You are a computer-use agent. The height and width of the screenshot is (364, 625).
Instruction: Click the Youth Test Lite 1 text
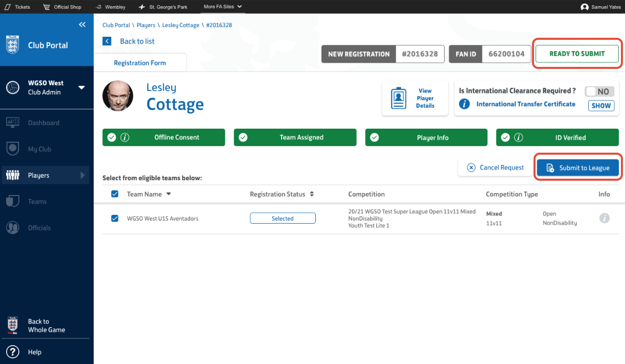368,226
